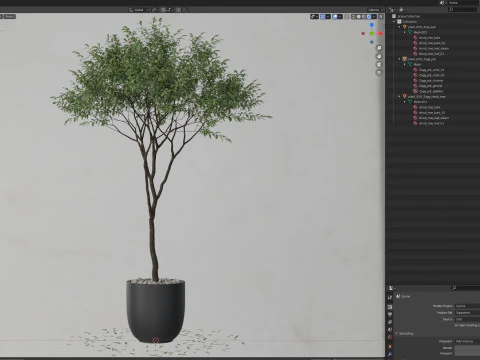Image resolution: width=480 pixels, height=360 pixels.
Task: Open the gizmo settings dropdown arrow
Action: tap(328, 16)
